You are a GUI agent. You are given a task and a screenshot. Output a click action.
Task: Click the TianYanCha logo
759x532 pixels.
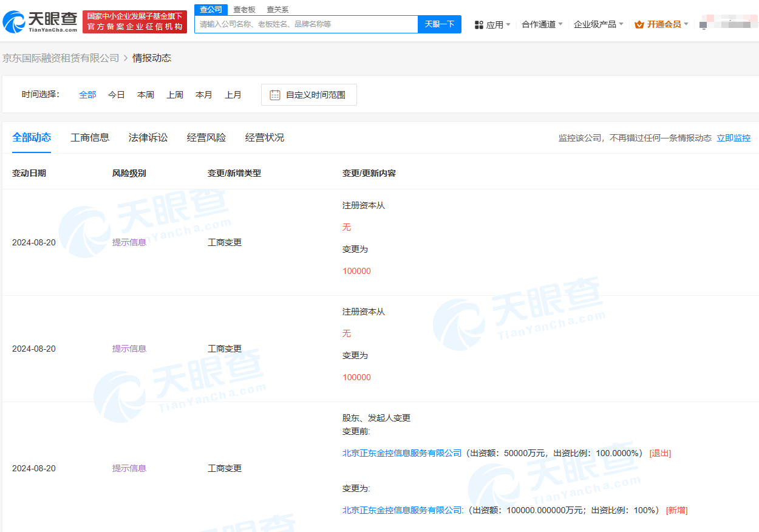40,22
